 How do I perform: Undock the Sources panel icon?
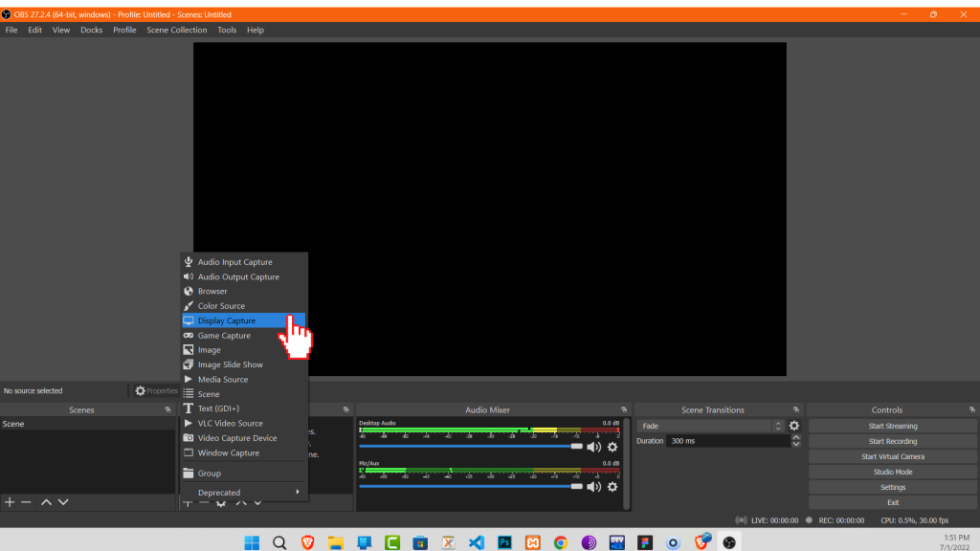(x=345, y=409)
